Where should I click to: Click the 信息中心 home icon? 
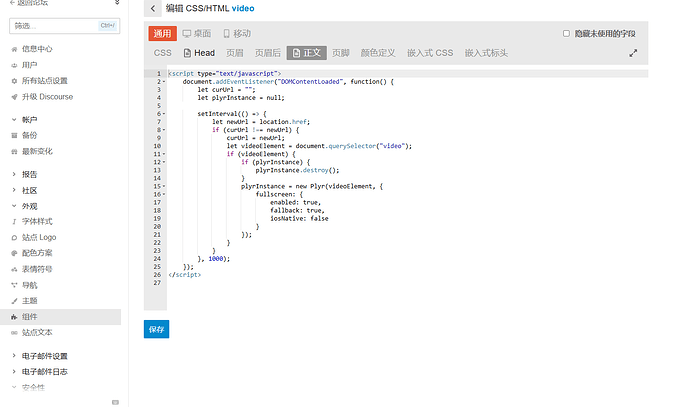point(14,49)
